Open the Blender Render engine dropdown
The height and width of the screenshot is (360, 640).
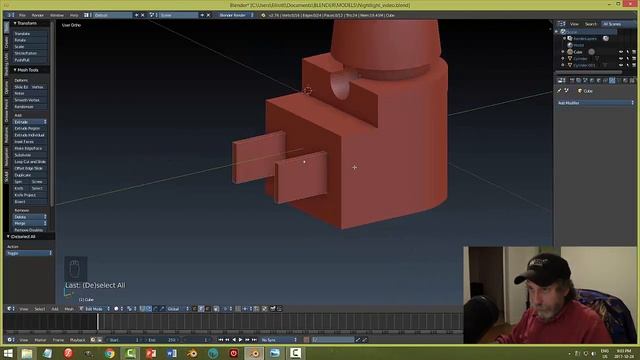[x=236, y=15]
